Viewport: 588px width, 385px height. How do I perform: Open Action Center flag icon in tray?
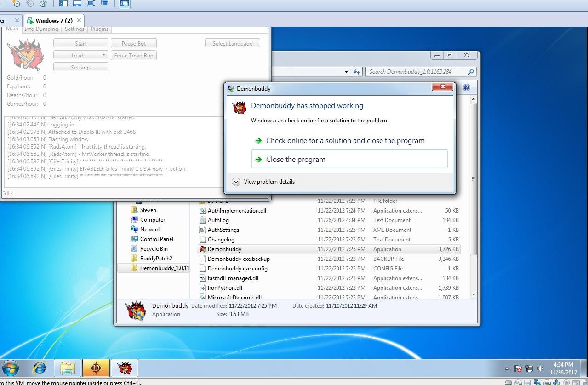(518, 368)
